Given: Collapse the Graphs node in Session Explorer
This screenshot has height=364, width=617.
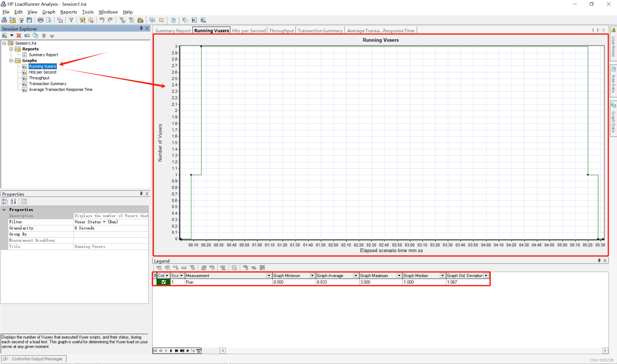Looking at the screenshot, I should [x=11, y=60].
